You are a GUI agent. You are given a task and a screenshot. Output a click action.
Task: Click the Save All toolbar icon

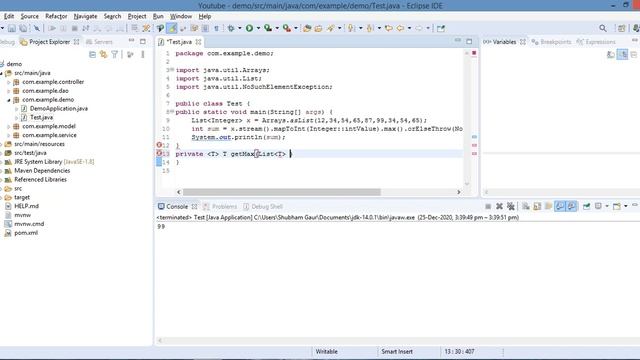click(24, 28)
